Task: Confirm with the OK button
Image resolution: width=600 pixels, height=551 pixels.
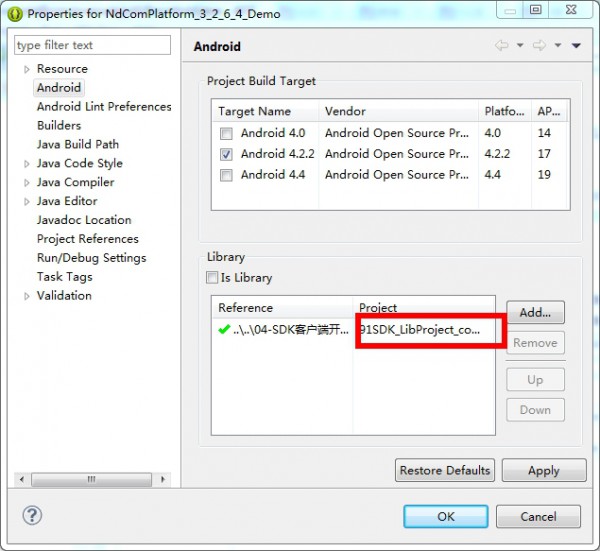Action: tap(446, 517)
